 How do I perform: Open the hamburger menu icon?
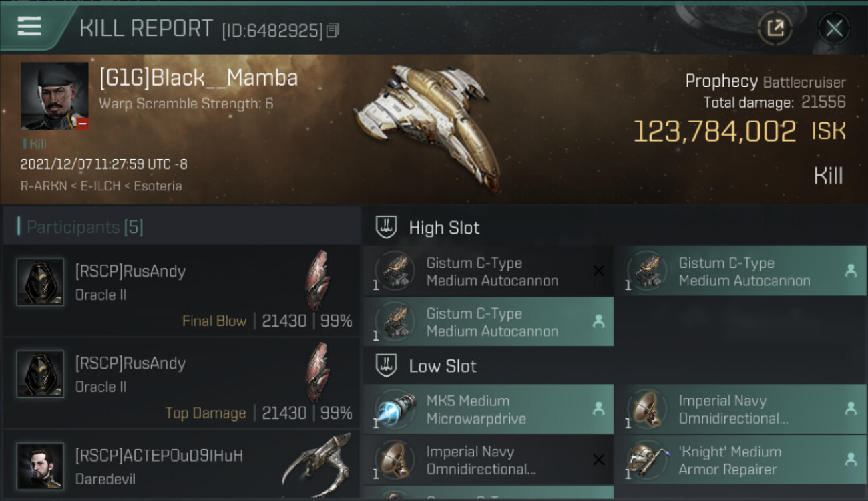[30, 27]
